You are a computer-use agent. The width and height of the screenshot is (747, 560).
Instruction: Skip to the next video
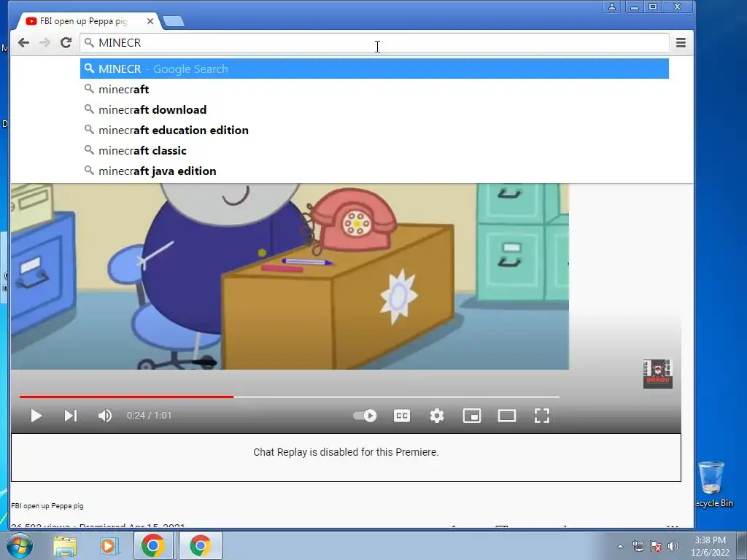(71, 416)
